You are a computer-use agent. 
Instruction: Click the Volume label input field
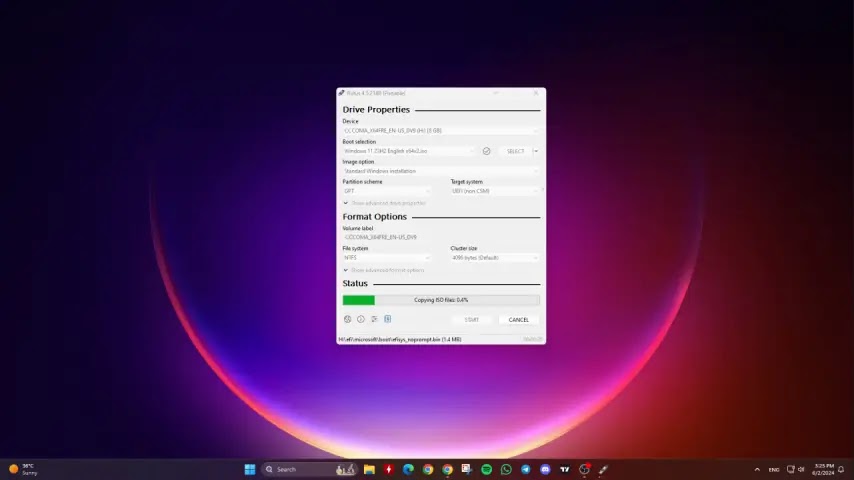[x=441, y=238]
